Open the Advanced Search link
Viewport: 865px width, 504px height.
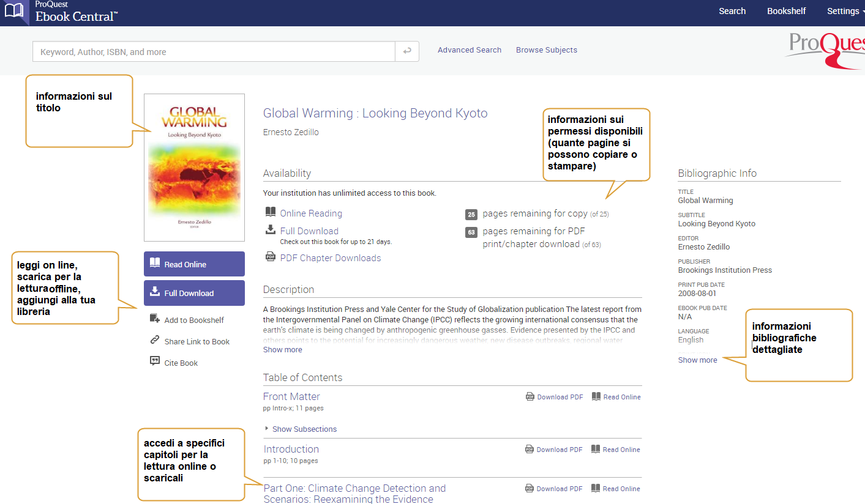click(x=469, y=50)
